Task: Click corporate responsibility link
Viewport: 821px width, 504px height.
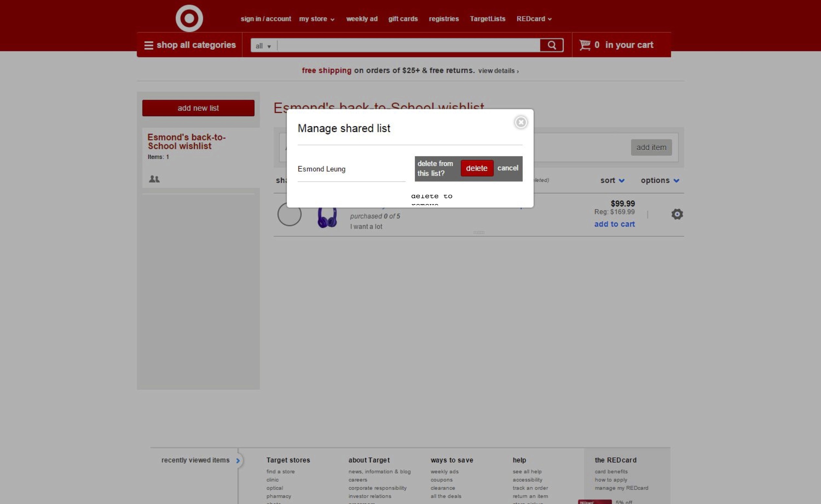Action: [377, 488]
